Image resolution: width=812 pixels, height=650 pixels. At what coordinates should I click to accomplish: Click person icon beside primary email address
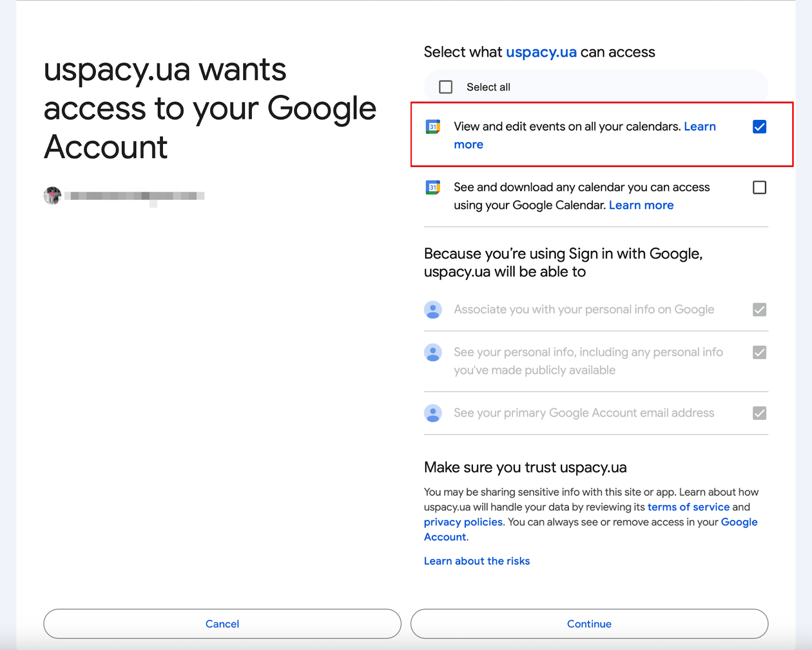(x=433, y=413)
